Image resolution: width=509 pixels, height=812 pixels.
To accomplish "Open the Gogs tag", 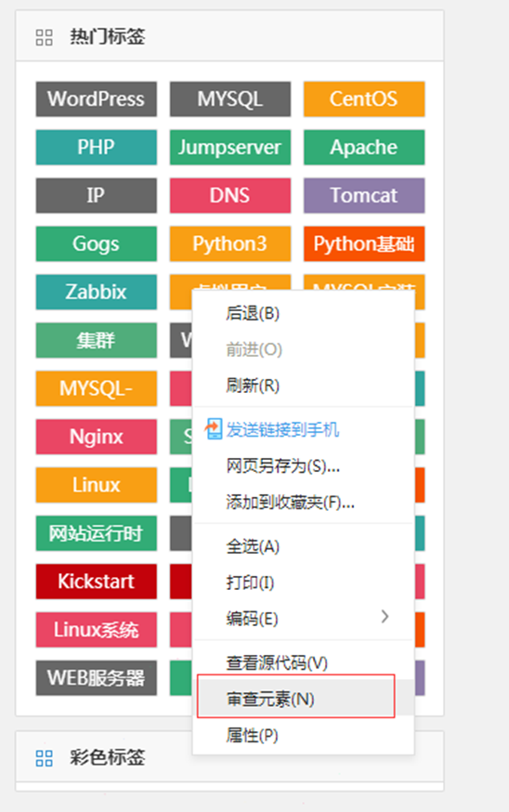I will (x=97, y=243).
